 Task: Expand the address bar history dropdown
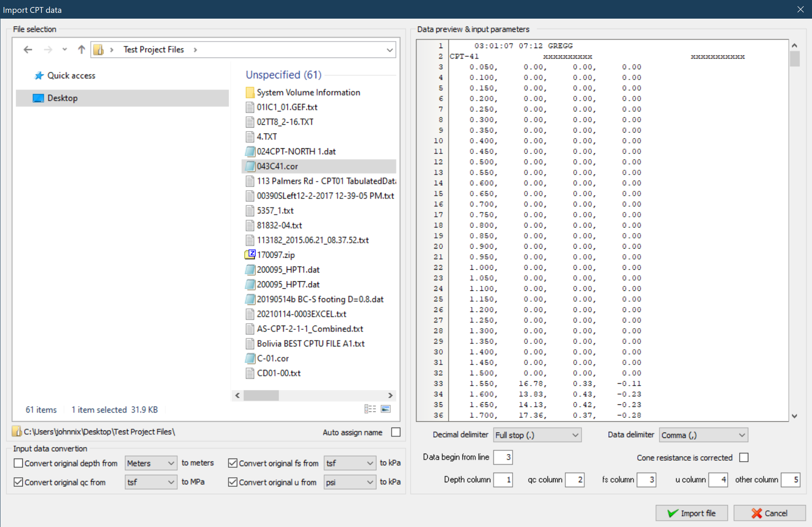(x=389, y=50)
